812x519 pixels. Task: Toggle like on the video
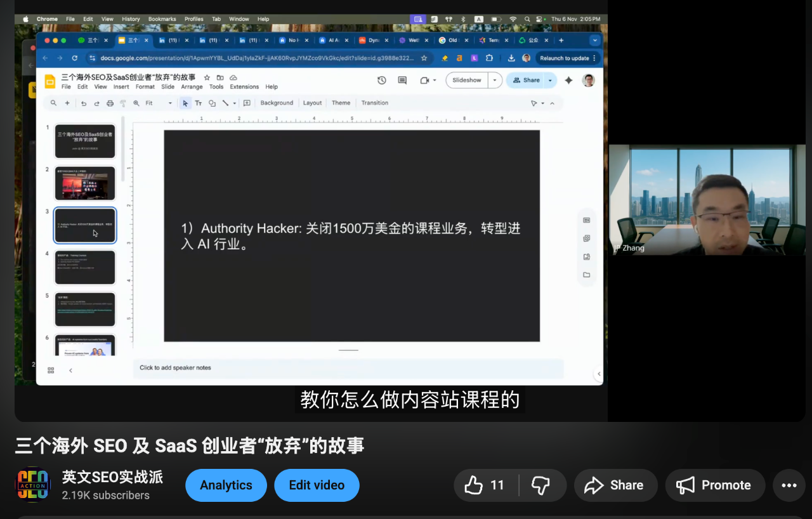pyautogui.click(x=475, y=485)
